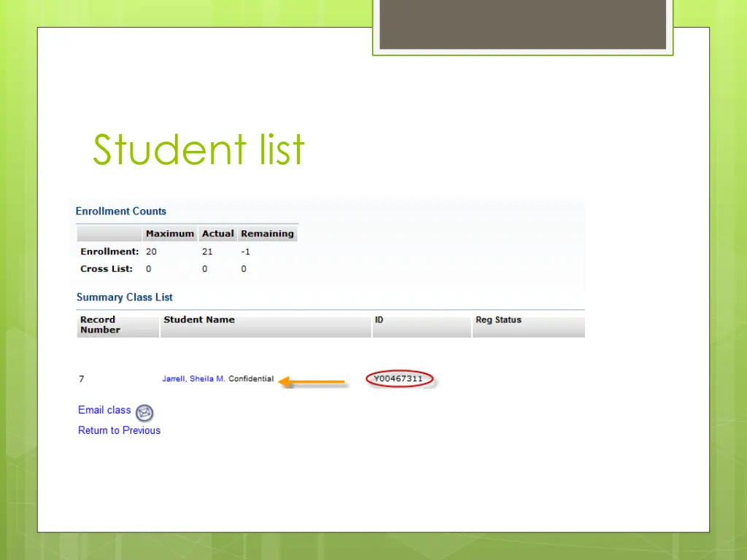The image size is (747, 560).
Task: Click the envelope icon beside Email class
Action: pyautogui.click(x=144, y=413)
